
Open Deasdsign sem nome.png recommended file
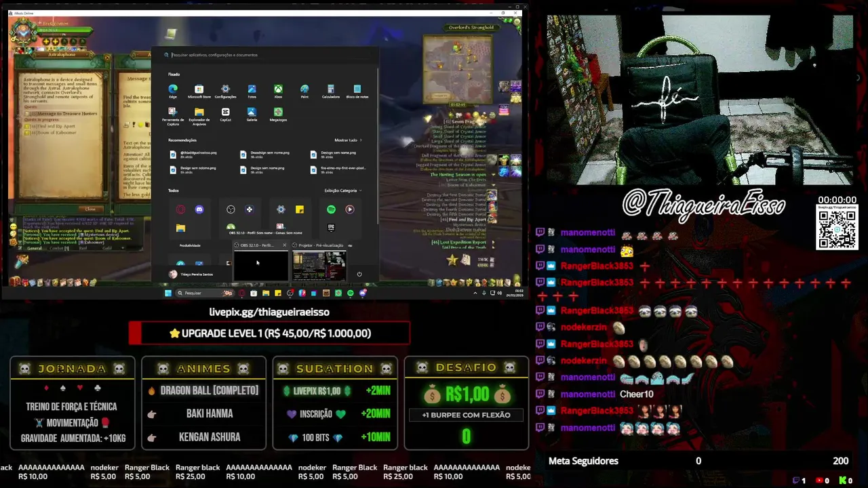264,155
